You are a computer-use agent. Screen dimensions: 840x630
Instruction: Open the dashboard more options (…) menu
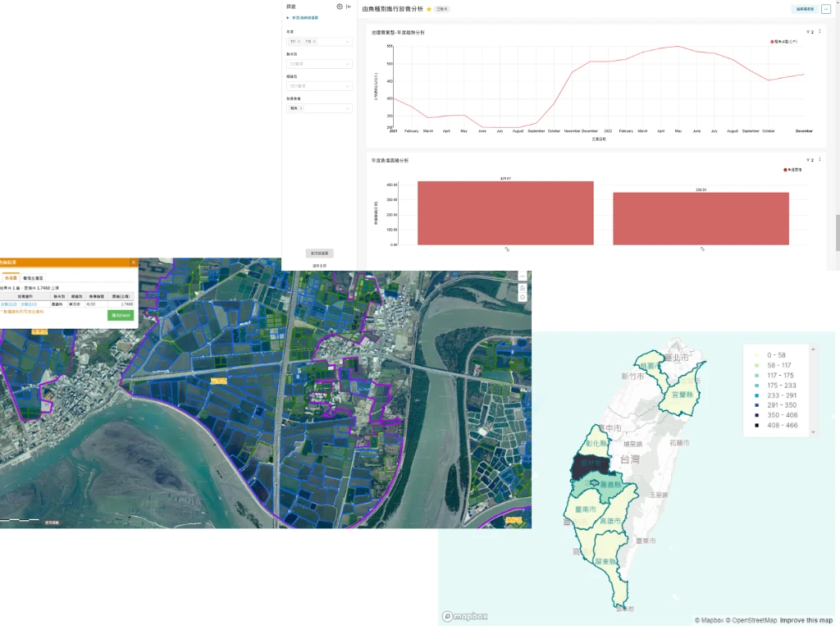point(826,9)
